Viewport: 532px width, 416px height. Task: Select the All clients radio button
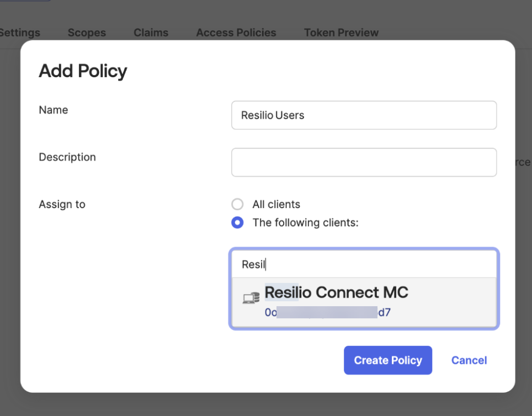point(237,204)
